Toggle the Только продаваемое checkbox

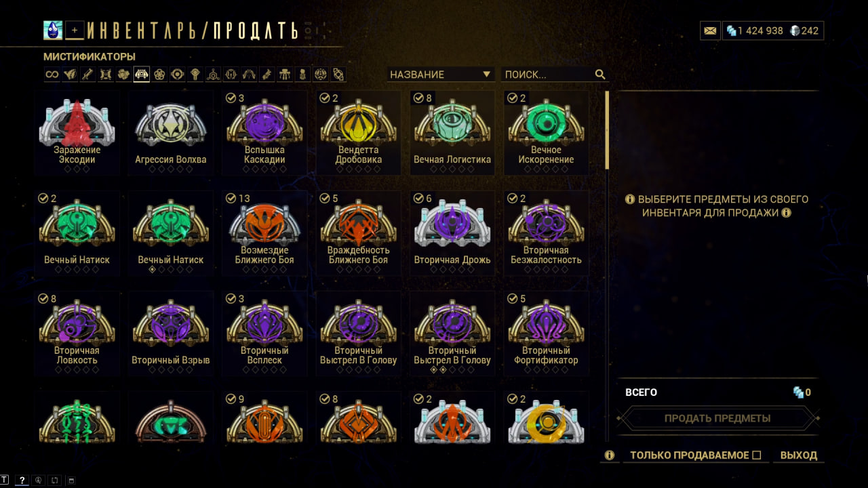[757, 455]
